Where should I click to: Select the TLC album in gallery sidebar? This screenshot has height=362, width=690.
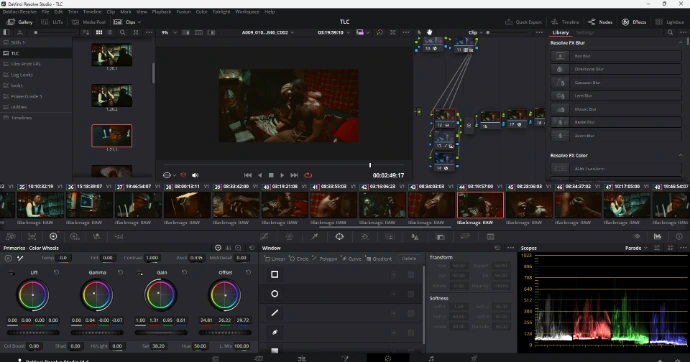point(36,53)
